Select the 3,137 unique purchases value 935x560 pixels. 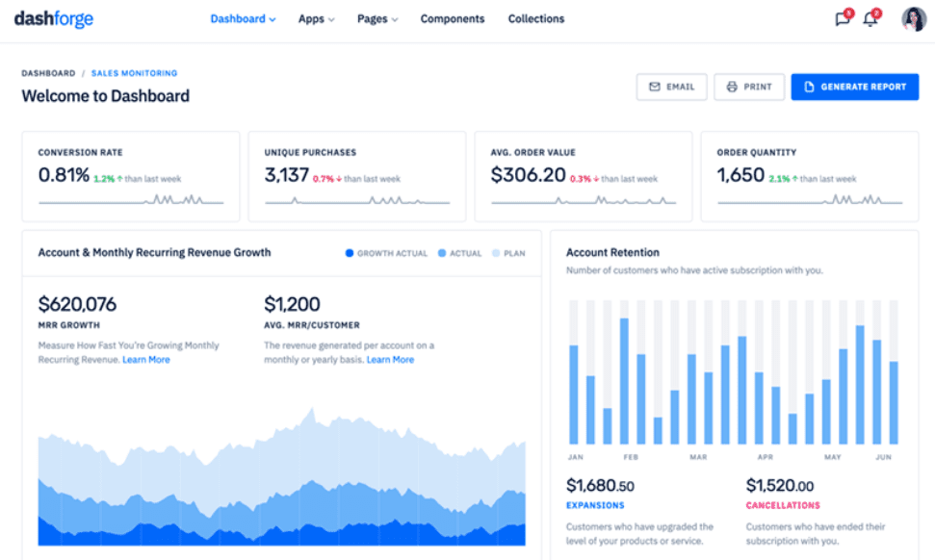click(287, 175)
